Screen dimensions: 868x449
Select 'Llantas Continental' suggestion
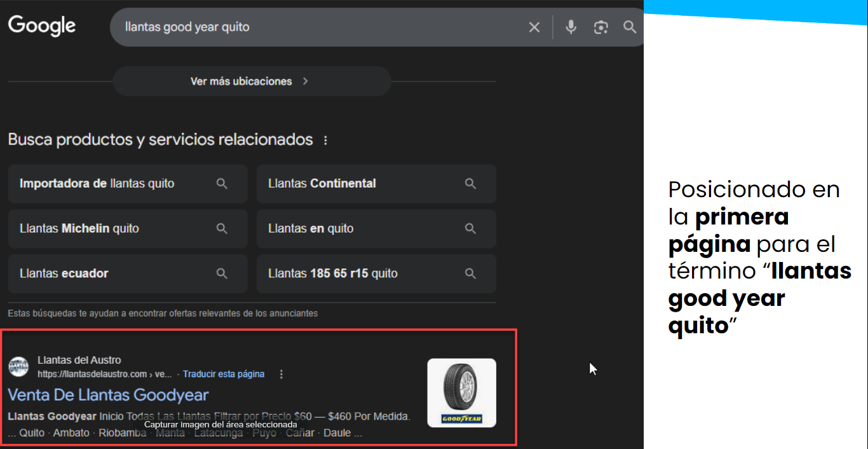click(376, 184)
